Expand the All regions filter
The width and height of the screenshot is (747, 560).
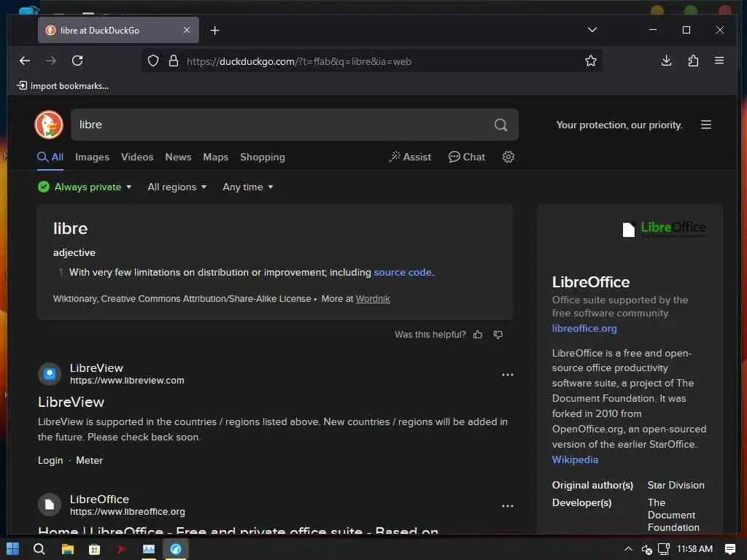tap(177, 187)
